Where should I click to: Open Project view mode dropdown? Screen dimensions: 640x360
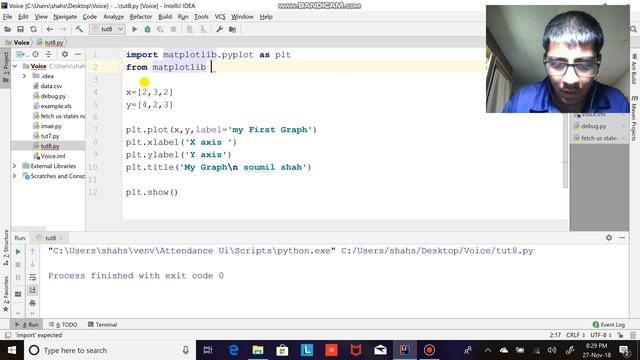(21, 54)
